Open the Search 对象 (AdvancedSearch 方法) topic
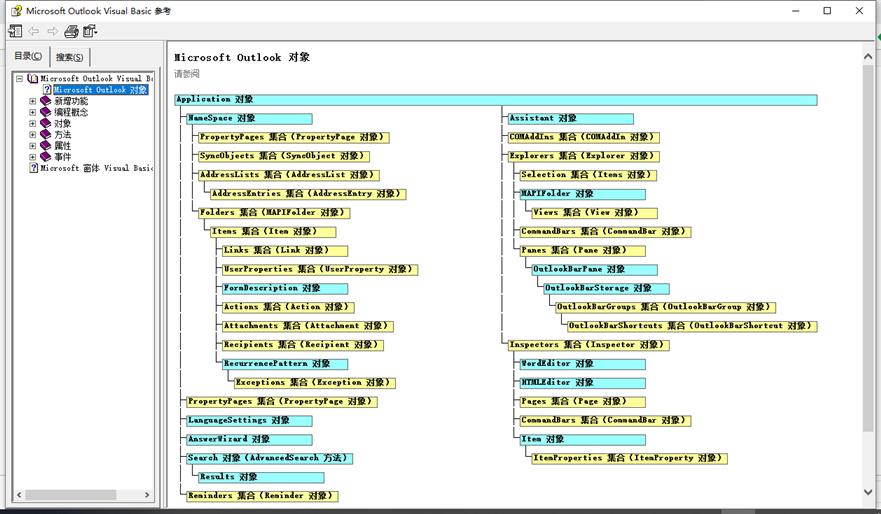 pos(270,458)
